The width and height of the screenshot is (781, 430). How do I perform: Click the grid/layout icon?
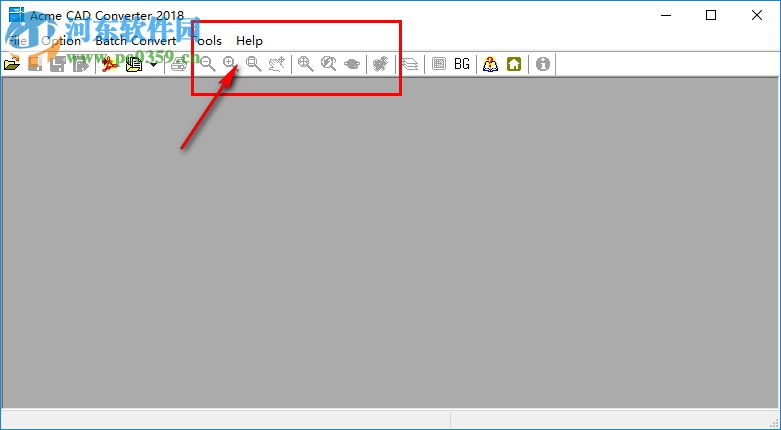coord(439,64)
